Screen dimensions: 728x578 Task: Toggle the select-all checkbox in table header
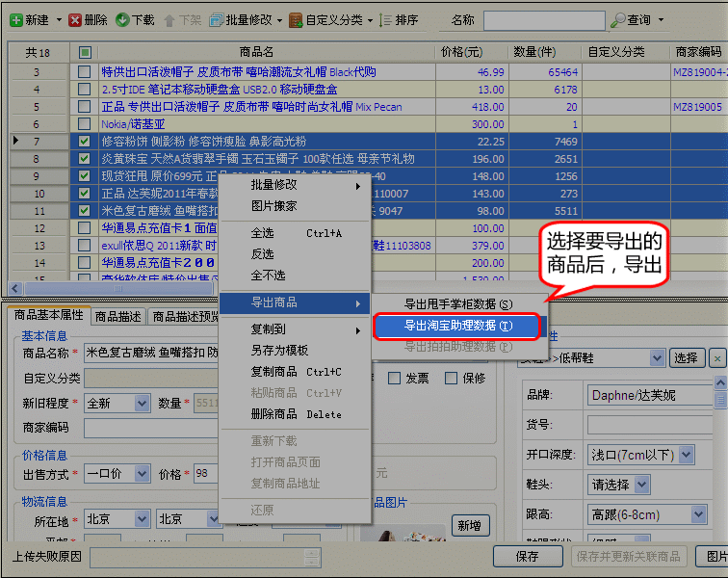(x=85, y=53)
